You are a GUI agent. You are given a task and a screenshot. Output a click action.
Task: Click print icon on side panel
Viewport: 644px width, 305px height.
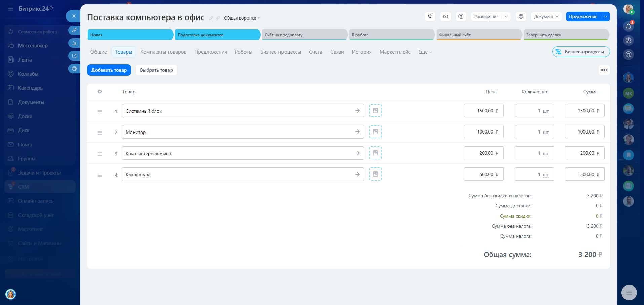pyautogui.click(x=74, y=69)
